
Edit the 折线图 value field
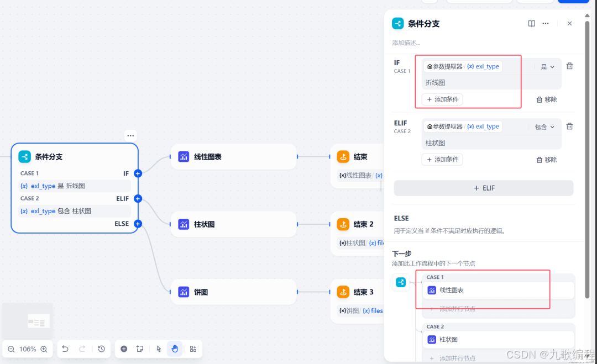491,82
